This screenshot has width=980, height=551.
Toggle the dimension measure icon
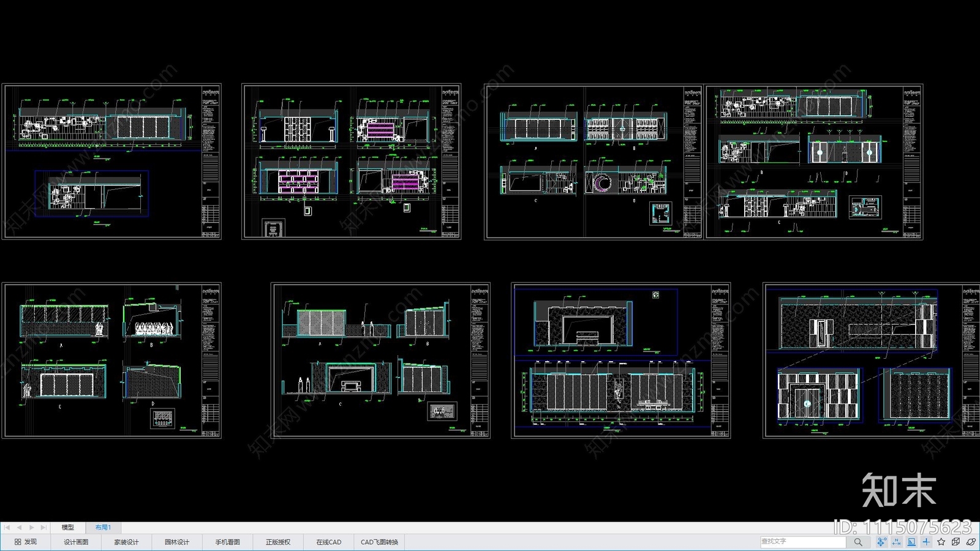[x=897, y=542]
